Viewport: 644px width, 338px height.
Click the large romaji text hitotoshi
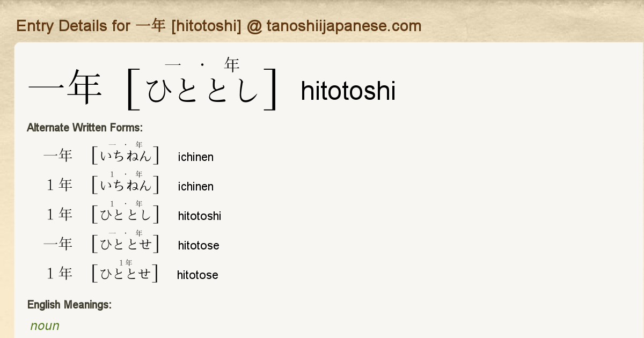(x=348, y=91)
